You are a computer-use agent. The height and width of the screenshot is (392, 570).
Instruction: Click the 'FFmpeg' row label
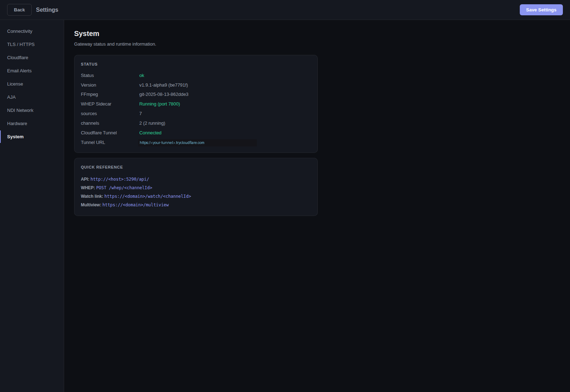(89, 94)
